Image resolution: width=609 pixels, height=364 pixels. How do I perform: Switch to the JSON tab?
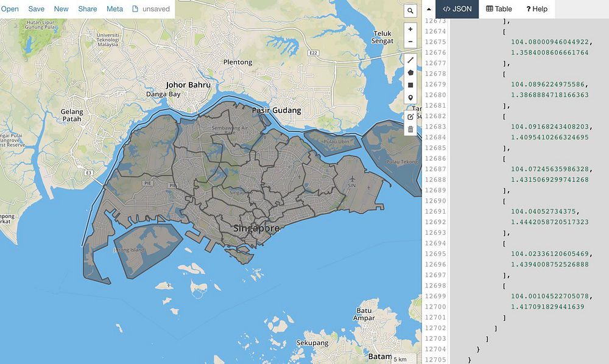(x=457, y=9)
